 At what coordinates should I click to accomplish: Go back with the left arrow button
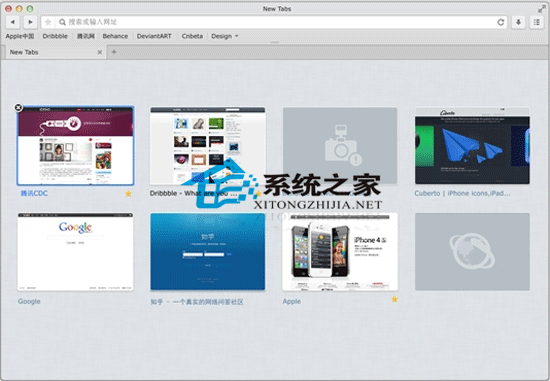tap(13, 22)
